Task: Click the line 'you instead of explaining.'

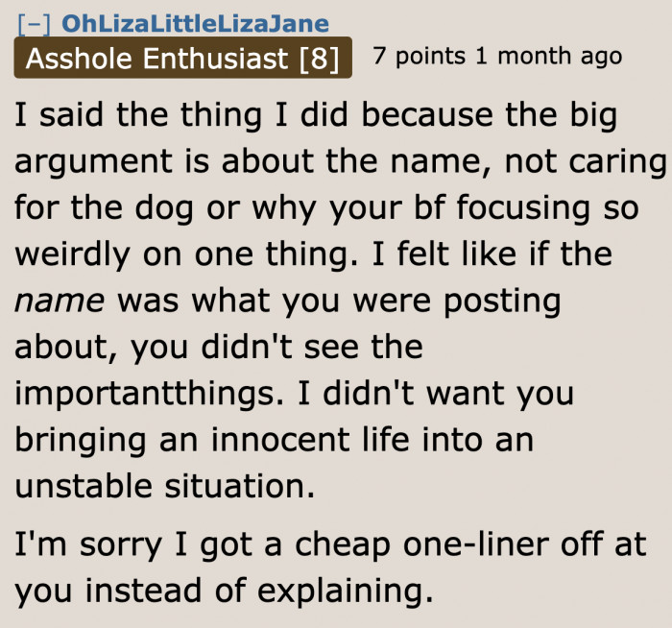Action: (x=219, y=591)
